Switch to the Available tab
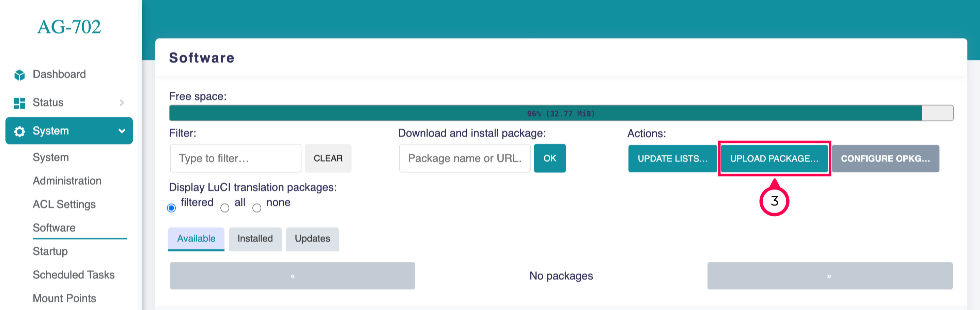 coord(196,238)
